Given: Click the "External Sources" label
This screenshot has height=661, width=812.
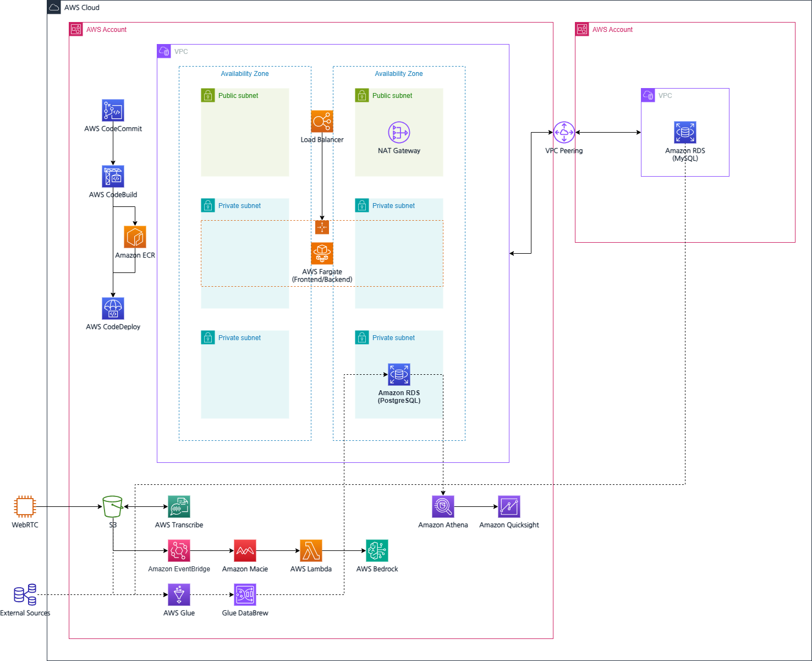Looking at the screenshot, I should click(25, 613).
